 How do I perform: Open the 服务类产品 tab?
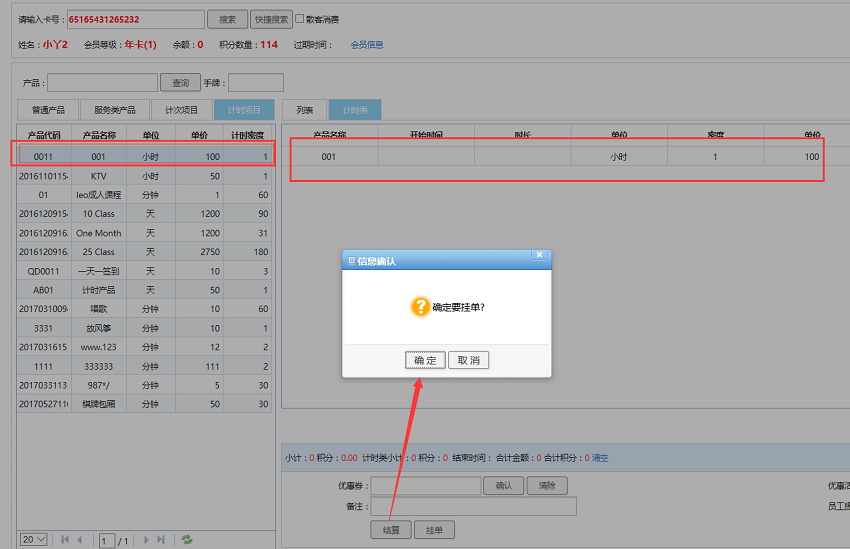[115, 110]
